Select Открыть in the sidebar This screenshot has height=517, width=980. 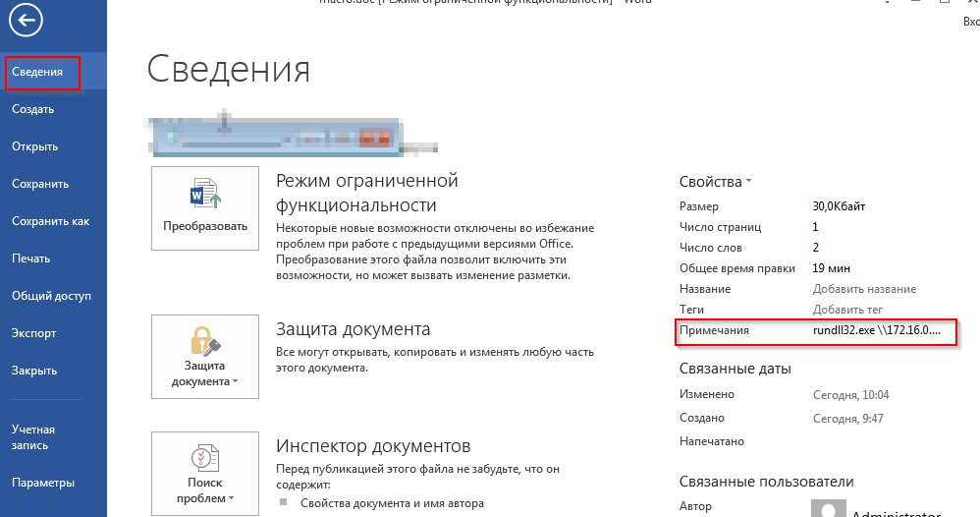[x=34, y=146]
